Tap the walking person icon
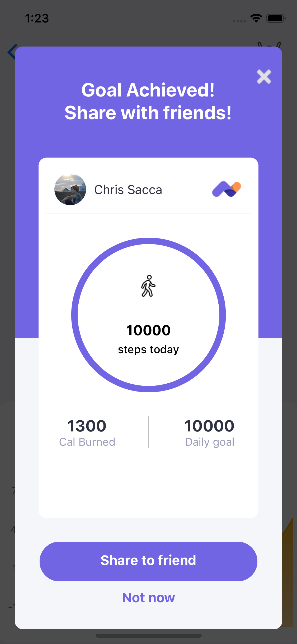The image size is (297, 644). coord(148,286)
